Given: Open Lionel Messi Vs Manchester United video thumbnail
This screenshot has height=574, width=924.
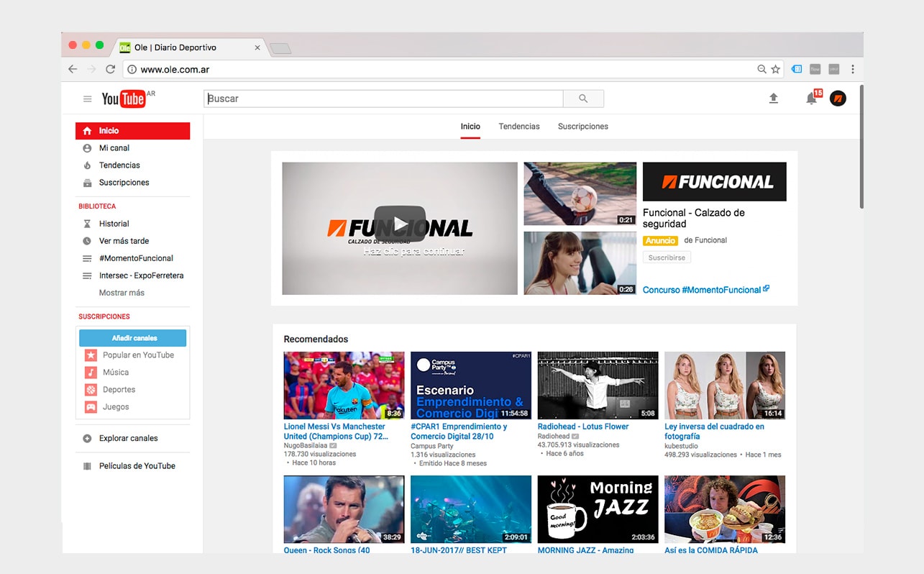Looking at the screenshot, I should [x=344, y=386].
